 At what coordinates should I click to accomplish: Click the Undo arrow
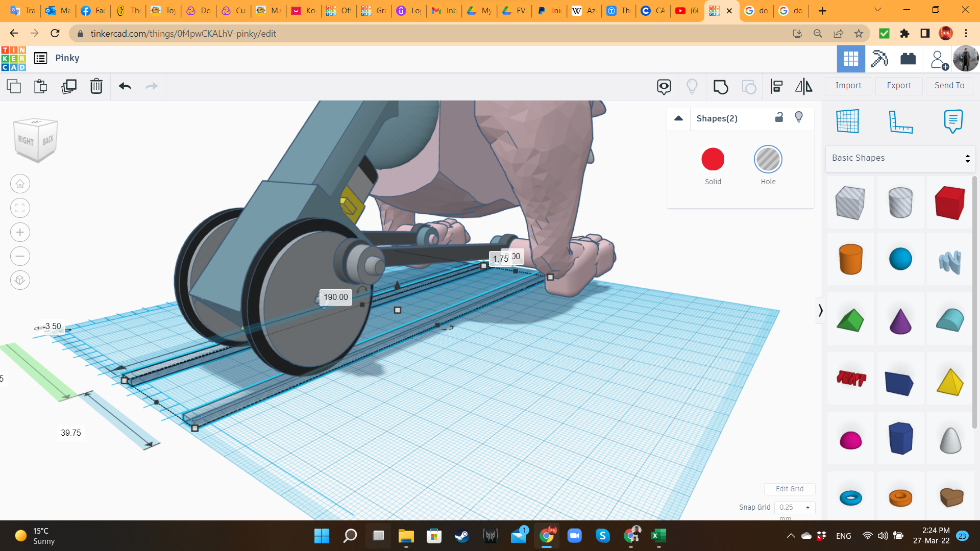(125, 86)
